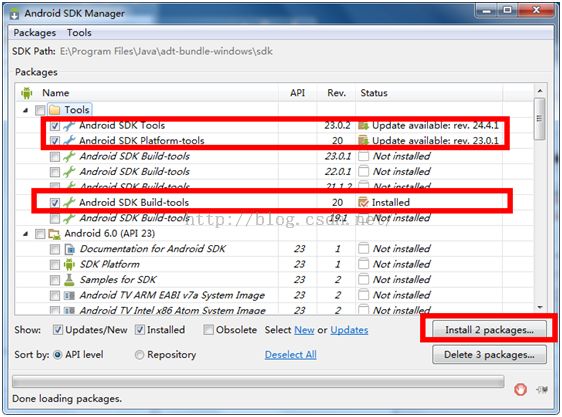Click the wrench icon of installed Build-tools 20
The width and height of the screenshot is (562, 417).
tap(69, 203)
